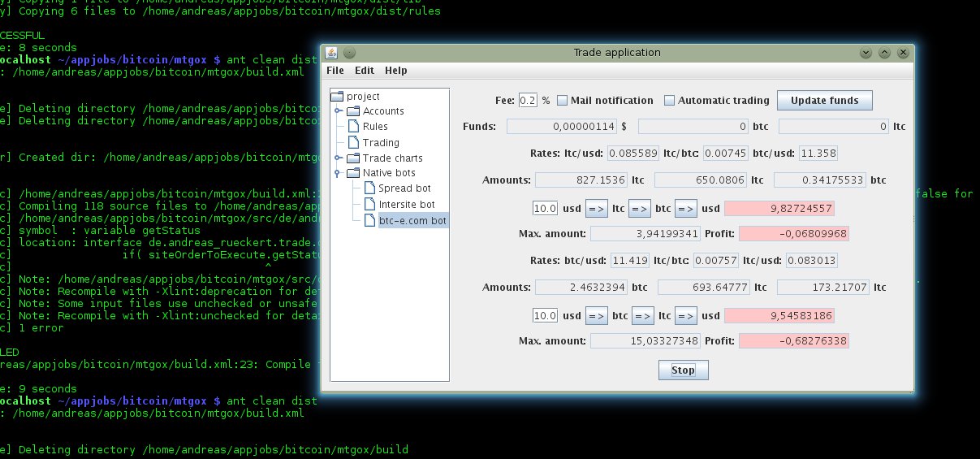Click the Funds ltc field
This screenshot has height=459, width=980.
point(834,127)
